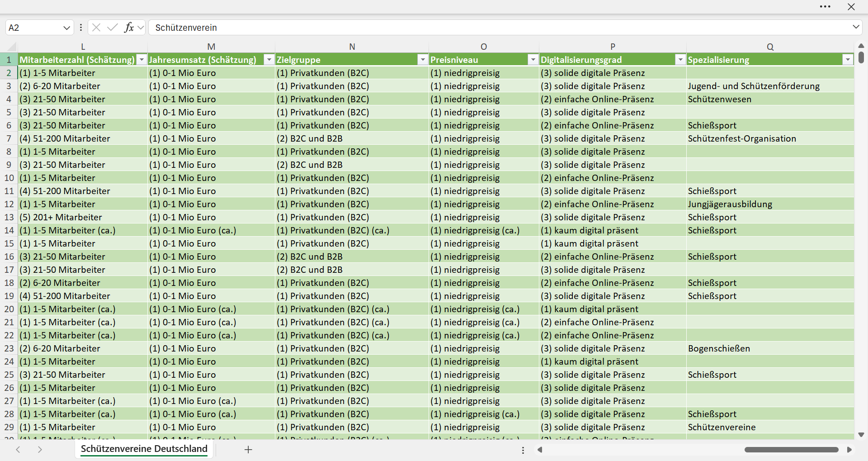Select '(2) B2C und B2B' in row 7
The height and width of the screenshot is (461, 868).
click(x=352, y=138)
